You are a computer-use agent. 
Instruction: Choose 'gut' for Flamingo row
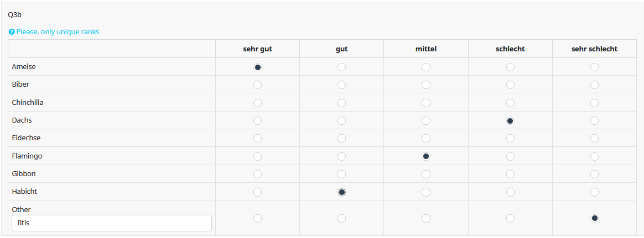coord(341,156)
